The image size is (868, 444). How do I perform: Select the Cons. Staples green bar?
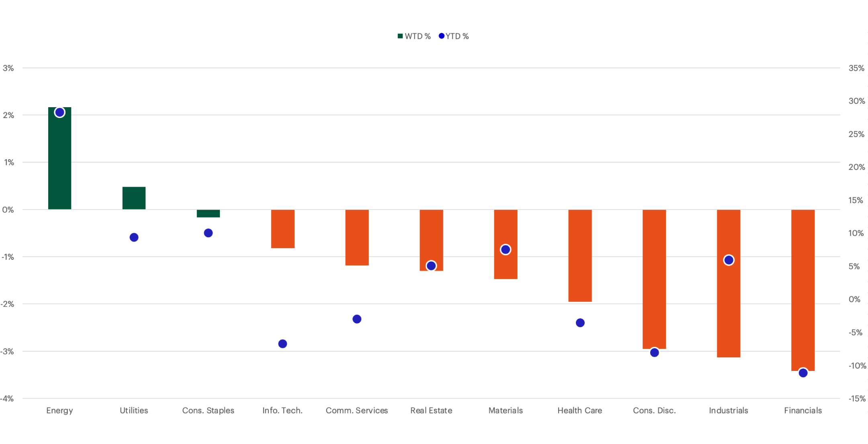point(208,213)
